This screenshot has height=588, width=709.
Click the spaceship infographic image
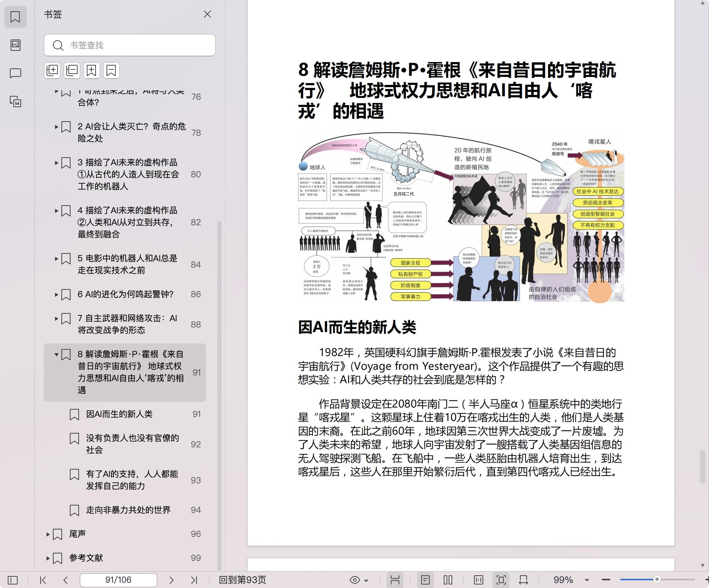click(x=461, y=217)
